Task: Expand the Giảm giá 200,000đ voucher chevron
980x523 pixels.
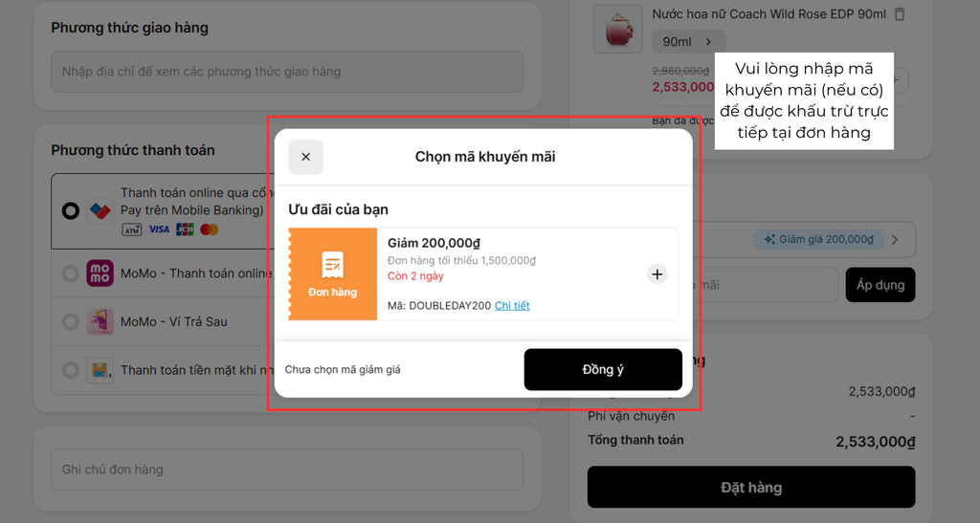Action: tap(895, 240)
